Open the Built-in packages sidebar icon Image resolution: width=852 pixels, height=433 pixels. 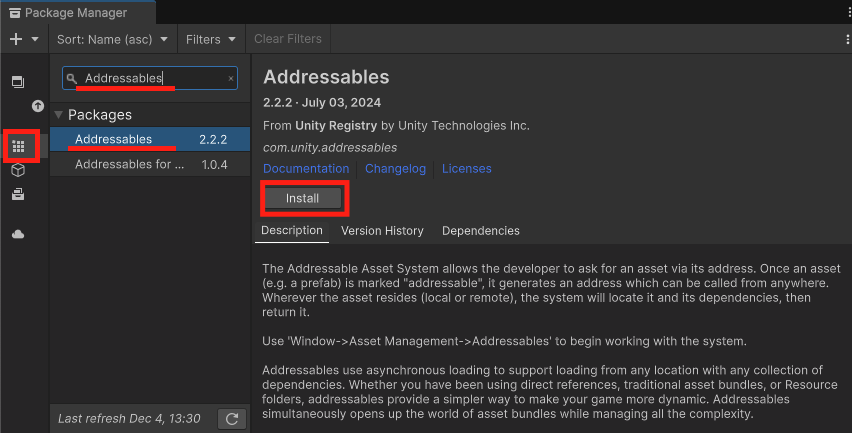[18, 194]
